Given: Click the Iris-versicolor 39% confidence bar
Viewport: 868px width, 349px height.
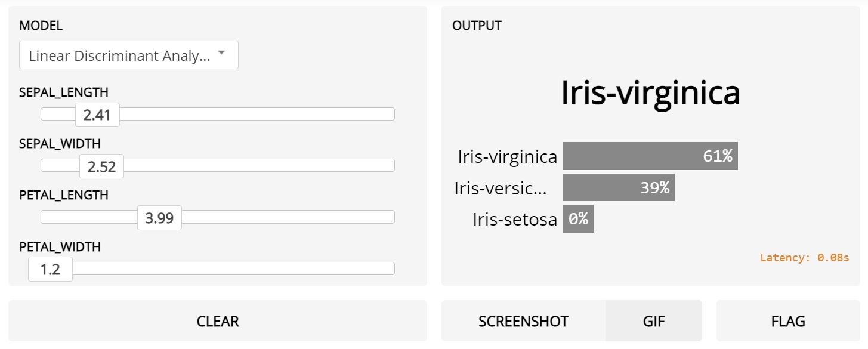Looking at the screenshot, I should (x=619, y=187).
